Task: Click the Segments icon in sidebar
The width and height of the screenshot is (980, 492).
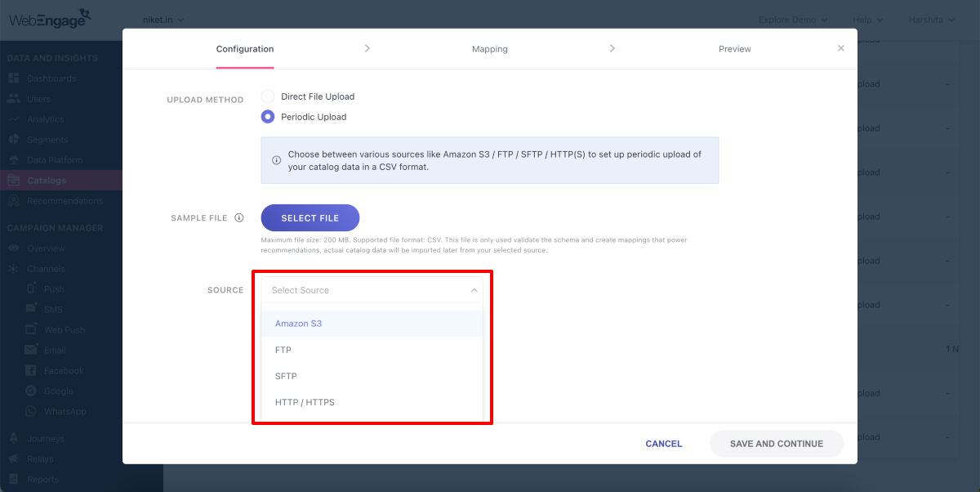Action: click(13, 140)
